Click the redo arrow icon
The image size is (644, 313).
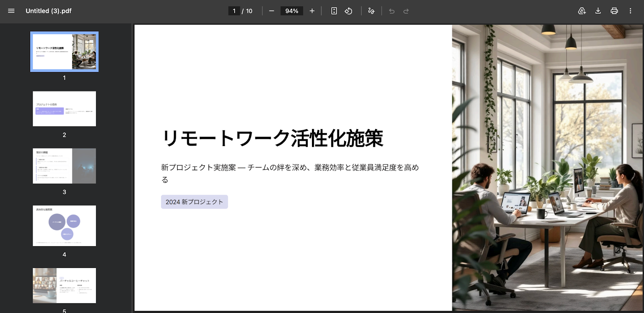tap(406, 11)
